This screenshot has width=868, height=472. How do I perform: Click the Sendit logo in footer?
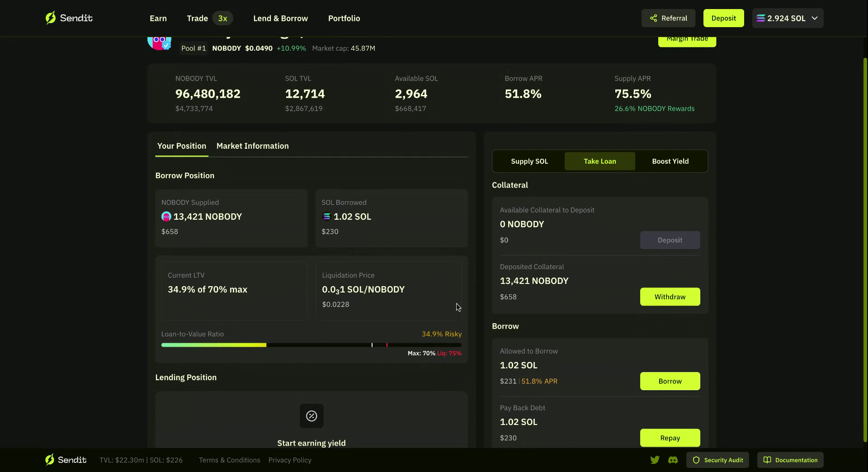point(66,460)
